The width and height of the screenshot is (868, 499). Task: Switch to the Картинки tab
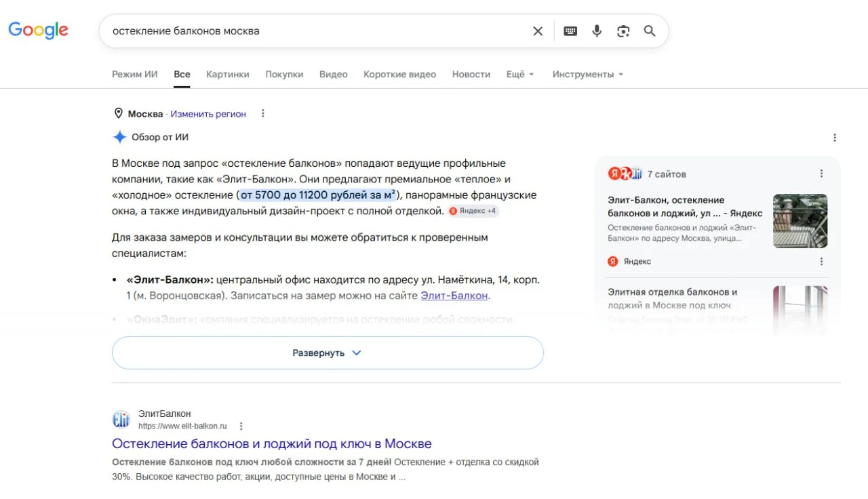228,75
